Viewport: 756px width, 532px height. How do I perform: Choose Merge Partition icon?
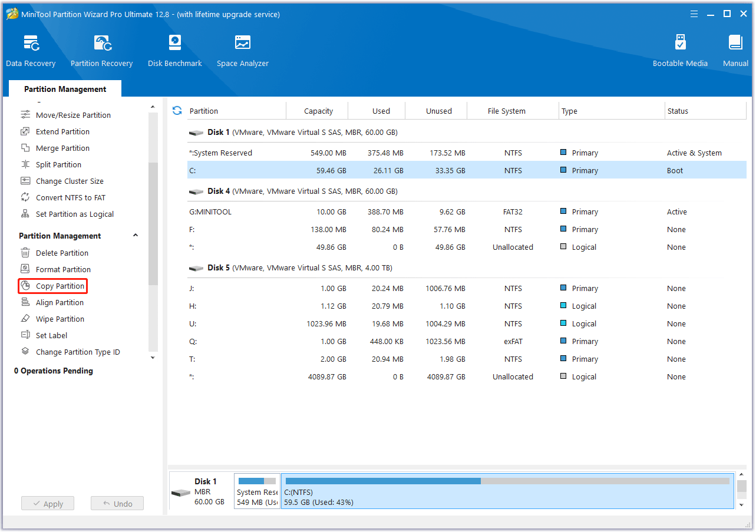[x=25, y=148]
